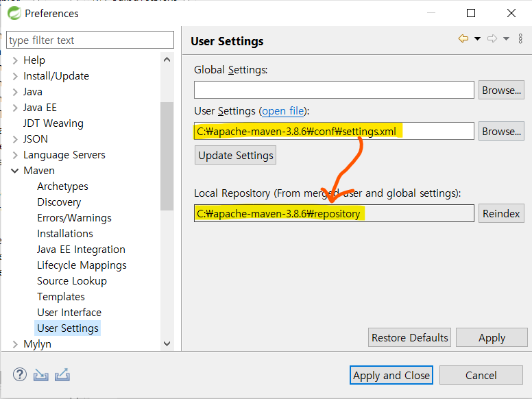Image resolution: width=532 pixels, height=399 pixels.
Task: Select Source Lookup under Maven
Action: tap(72, 281)
